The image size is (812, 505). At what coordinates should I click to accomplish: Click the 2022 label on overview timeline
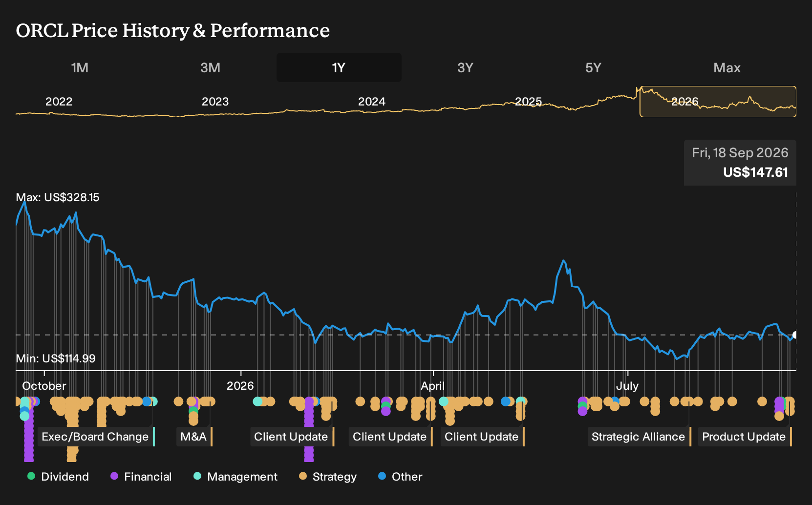(x=59, y=102)
